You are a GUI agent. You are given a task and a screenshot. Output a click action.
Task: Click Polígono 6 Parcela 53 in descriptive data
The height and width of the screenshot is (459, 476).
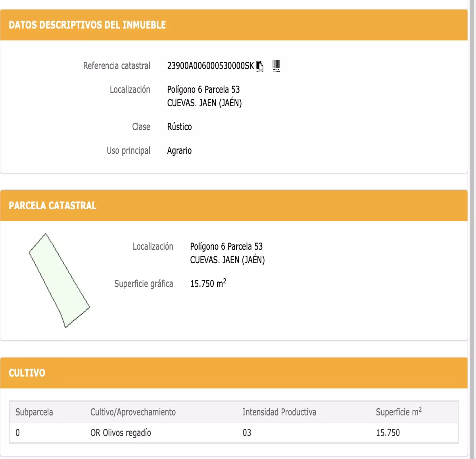point(203,90)
